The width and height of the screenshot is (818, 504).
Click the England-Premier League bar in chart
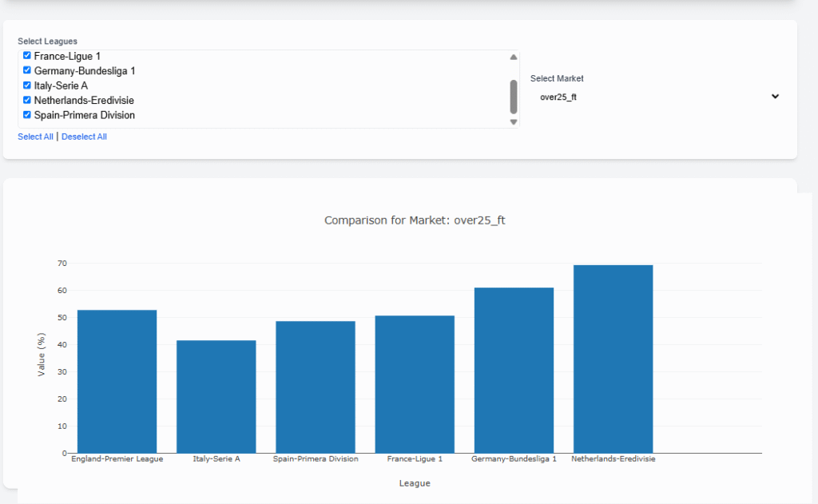[117, 381]
